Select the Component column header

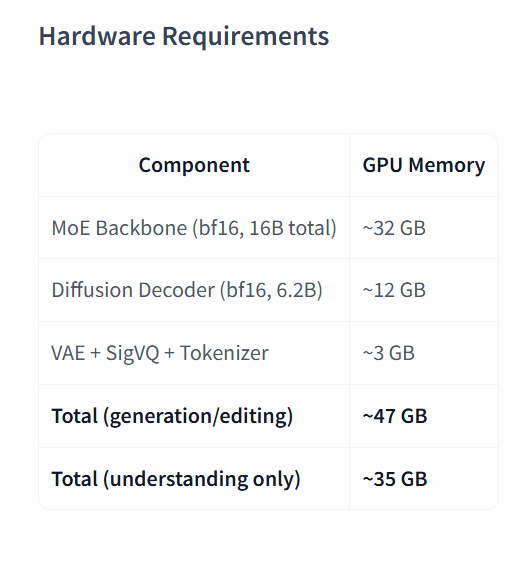pos(194,165)
